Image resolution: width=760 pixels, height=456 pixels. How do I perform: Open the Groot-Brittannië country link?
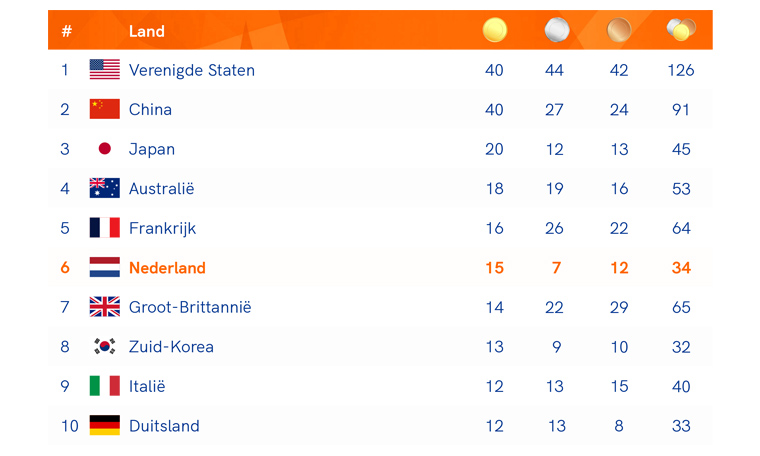[x=190, y=307]
